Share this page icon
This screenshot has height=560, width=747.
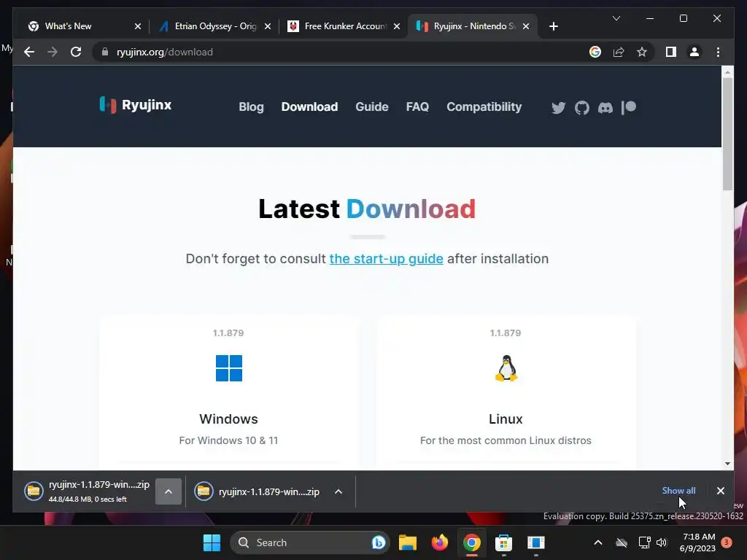[x=619, y=52]
